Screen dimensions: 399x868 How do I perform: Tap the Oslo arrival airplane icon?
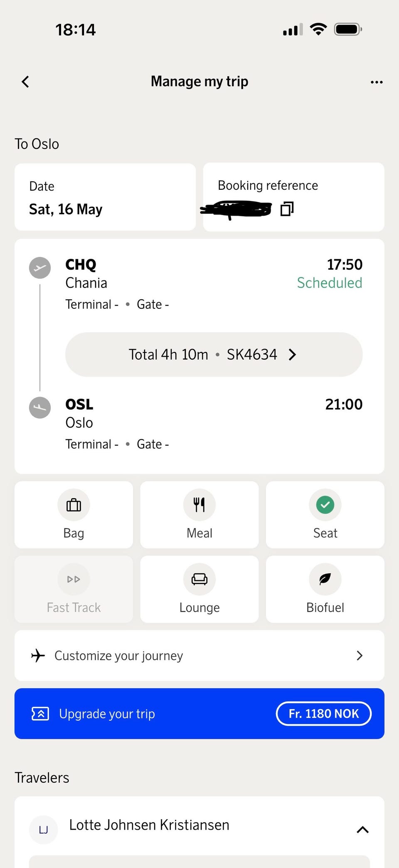(40, 407)
